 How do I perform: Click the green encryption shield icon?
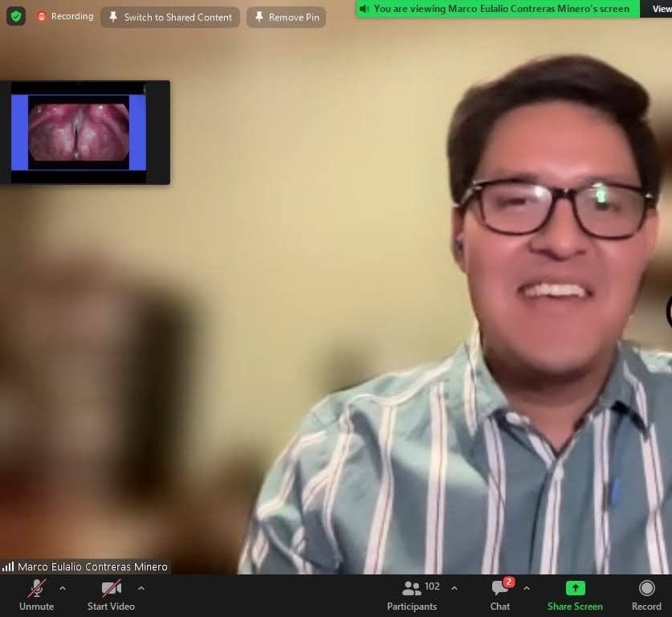[16, 16]
